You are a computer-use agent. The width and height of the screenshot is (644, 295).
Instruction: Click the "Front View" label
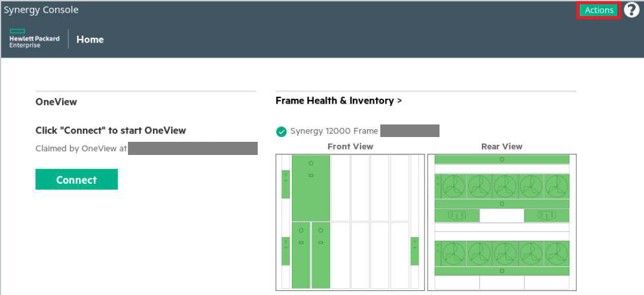pos(350,146)
